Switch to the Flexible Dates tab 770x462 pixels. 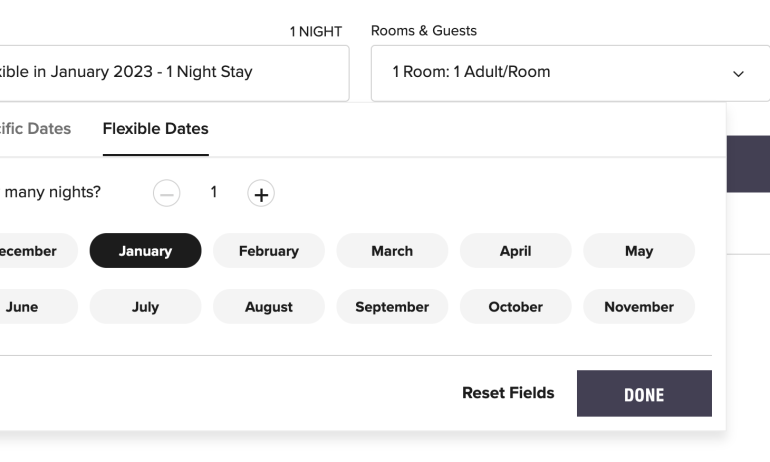click(x=155, y=129)
